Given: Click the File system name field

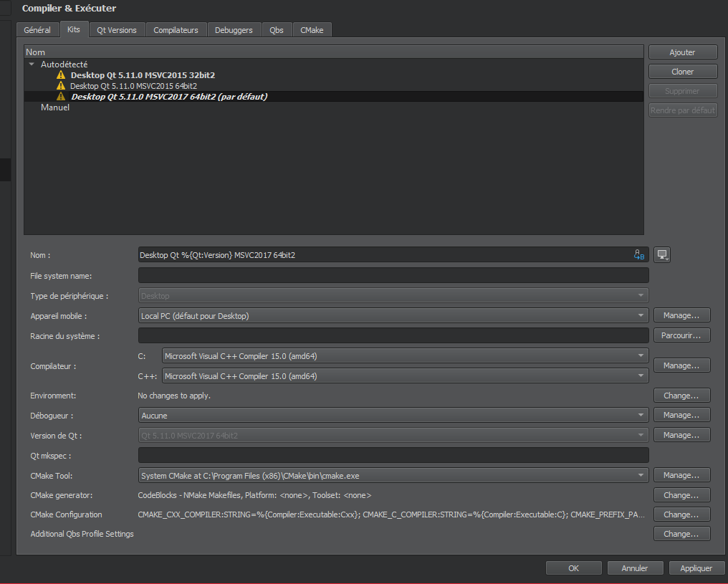Looking at the screenshot, I should coord(393,275).
